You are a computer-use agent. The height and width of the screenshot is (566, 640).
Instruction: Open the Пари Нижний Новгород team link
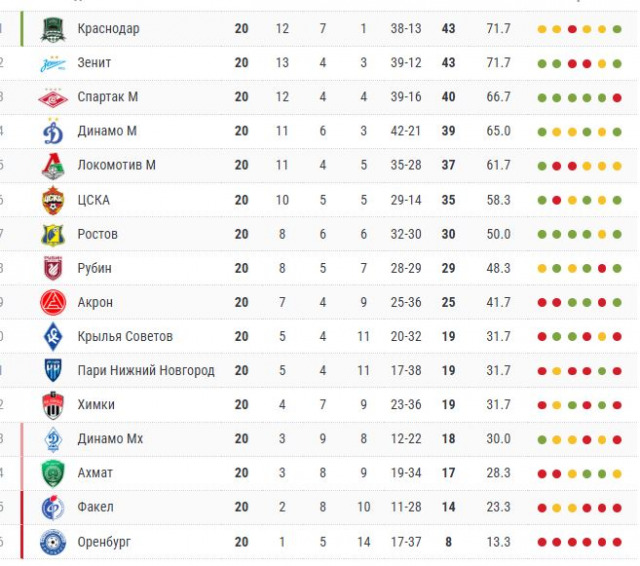pos(145,371)
